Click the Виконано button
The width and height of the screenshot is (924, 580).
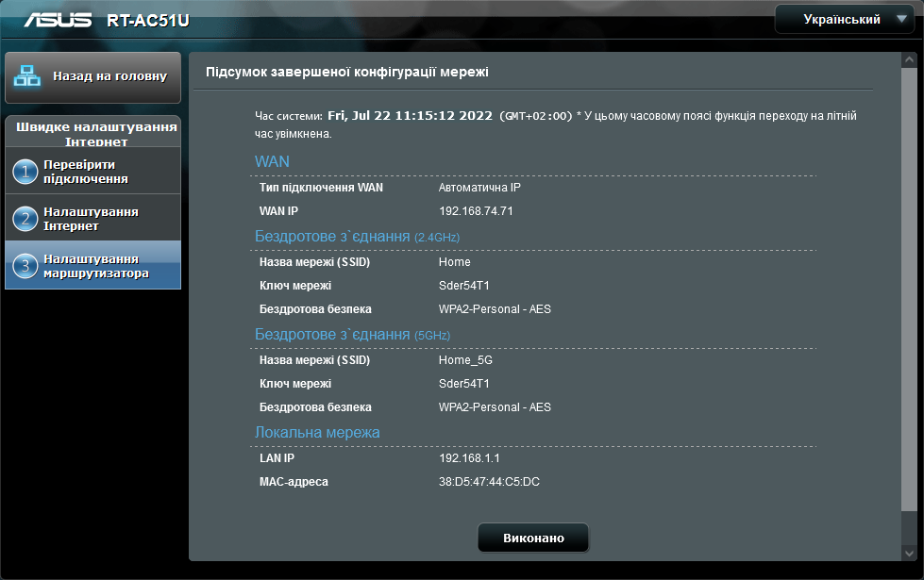point(533,538)
